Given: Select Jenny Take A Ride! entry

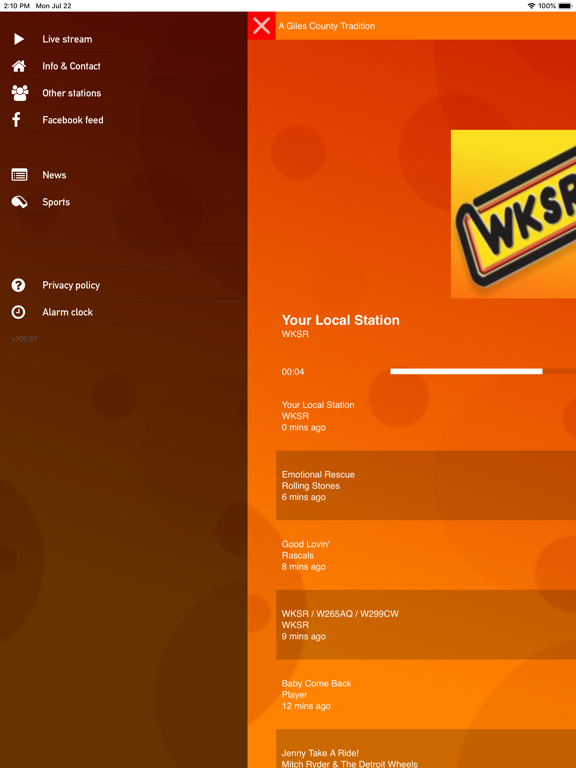Looking at the screenshot, I should [426, 748].
